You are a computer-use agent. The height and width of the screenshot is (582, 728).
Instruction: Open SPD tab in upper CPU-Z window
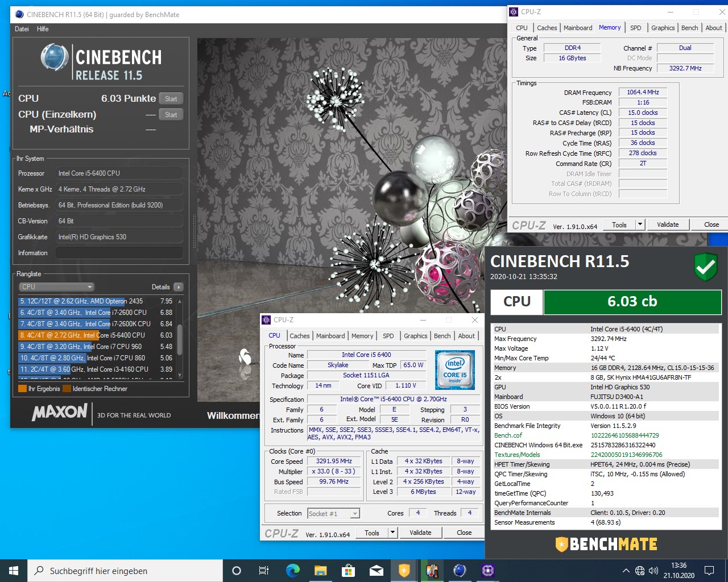[x=636, y=28]
